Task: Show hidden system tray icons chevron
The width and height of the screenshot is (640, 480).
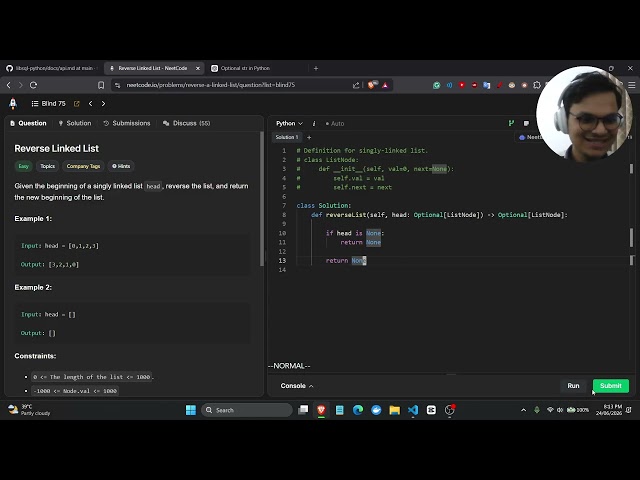Action: tap(523, 410)
